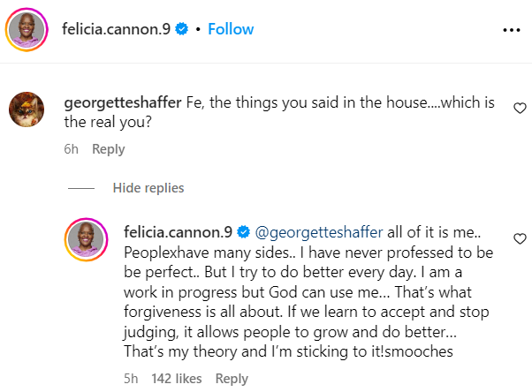Collapse the thread with Hide replies

click(148, 188)
